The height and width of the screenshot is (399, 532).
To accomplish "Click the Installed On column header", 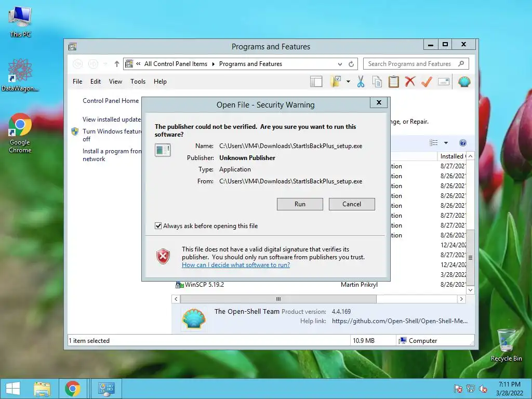I will coord(452,156).
